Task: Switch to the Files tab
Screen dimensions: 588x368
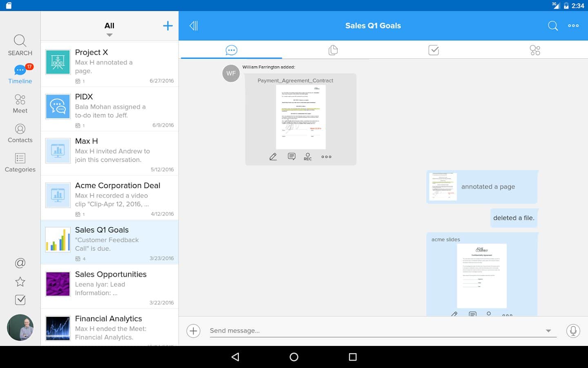Action: pos(333,50)
